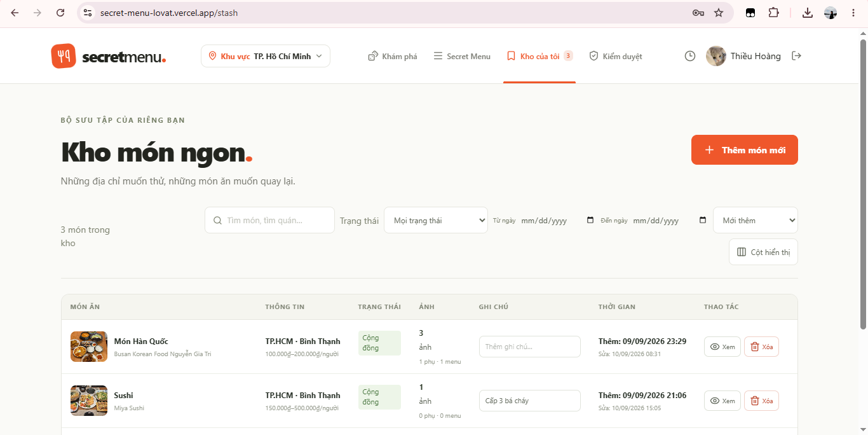This screenshot has height=435, width=868.
Task: Open the Cột hiển thị column settings
Action: click(x=763, y=252)
